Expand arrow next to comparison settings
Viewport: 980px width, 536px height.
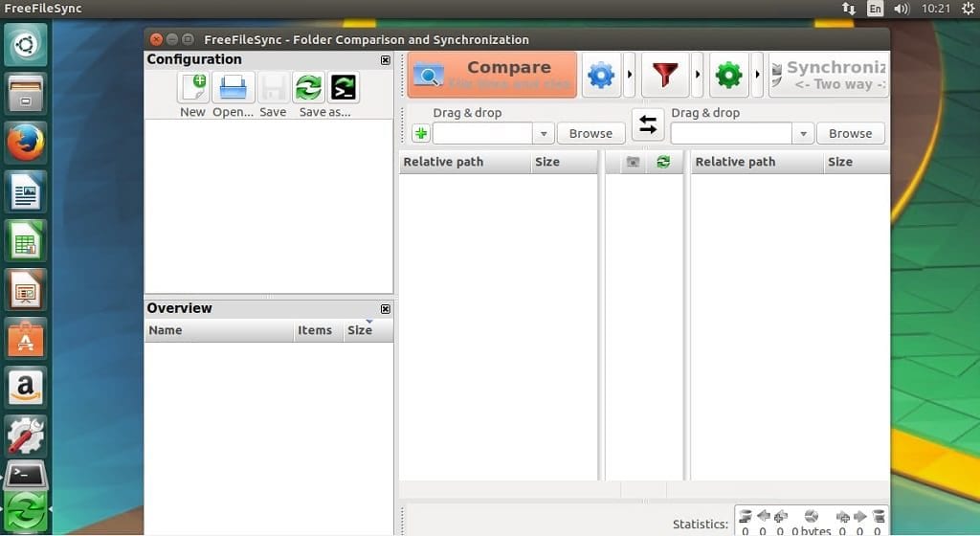(630, 75)
